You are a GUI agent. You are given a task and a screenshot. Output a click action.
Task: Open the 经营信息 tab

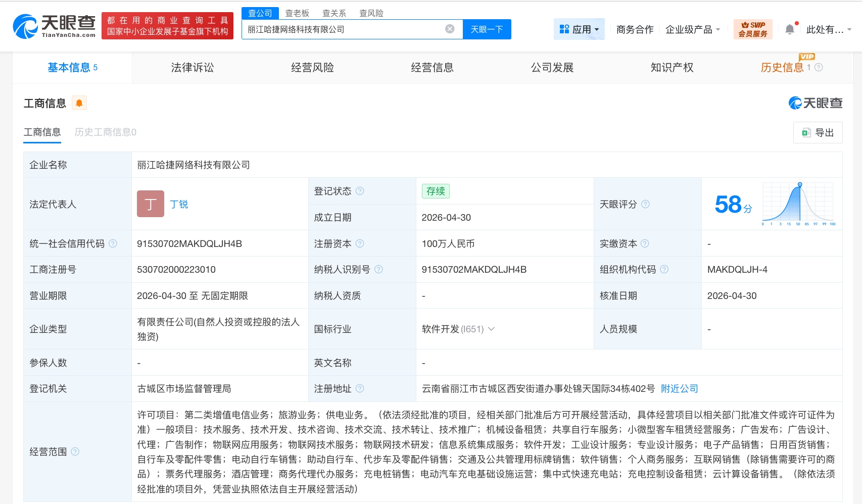[x=432, y=67]
